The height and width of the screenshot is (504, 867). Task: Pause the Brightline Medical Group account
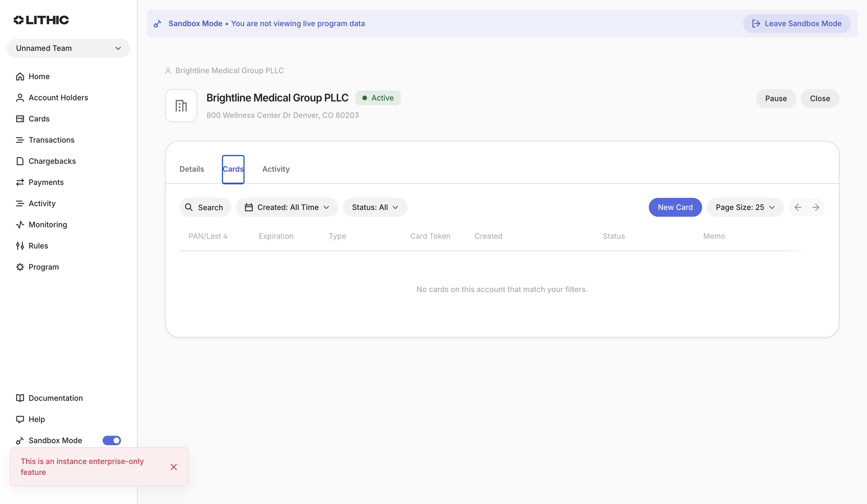pos(776,98)
